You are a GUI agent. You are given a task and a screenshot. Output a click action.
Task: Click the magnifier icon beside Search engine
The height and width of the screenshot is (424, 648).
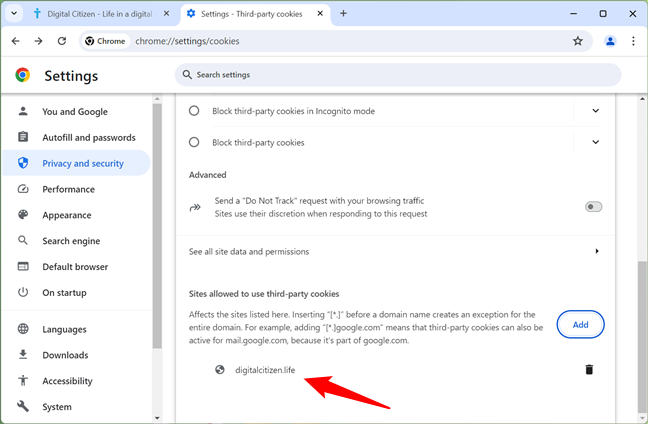pyautogui.click(x=23, y=240)
